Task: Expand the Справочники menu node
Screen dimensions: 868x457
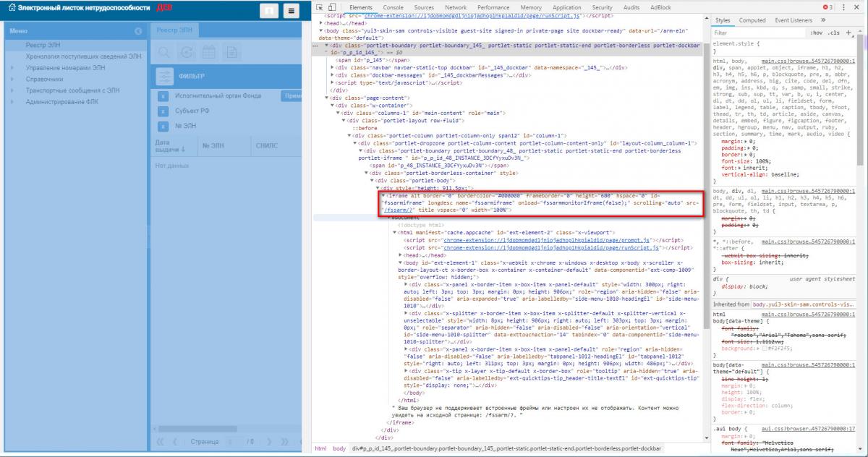Action: click(x=12, y=79)
